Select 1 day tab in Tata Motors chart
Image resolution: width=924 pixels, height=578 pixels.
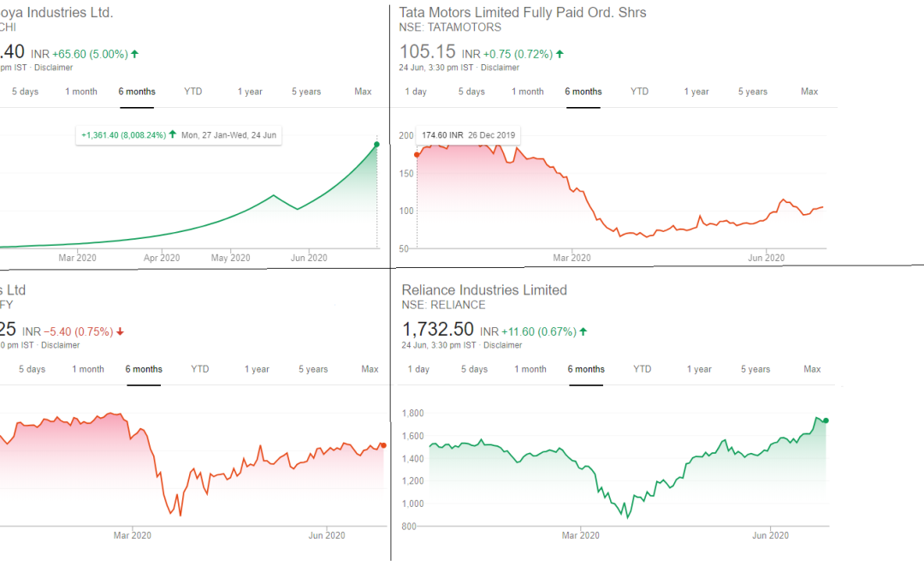click(x=416, y=92)
